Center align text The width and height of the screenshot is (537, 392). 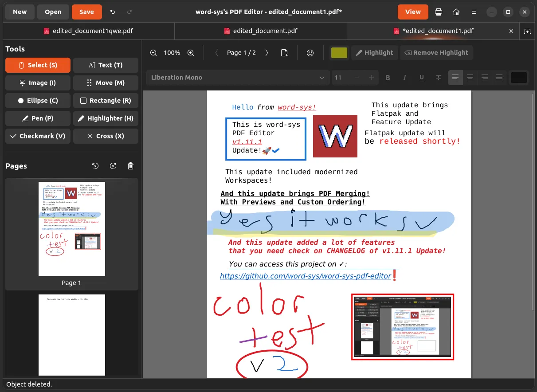click(x=470, y=78)
